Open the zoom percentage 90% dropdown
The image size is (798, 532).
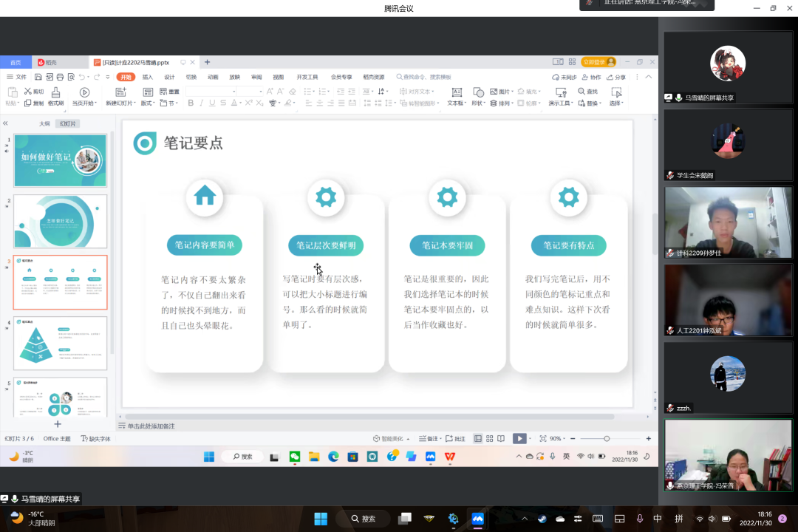pos(559,439)
